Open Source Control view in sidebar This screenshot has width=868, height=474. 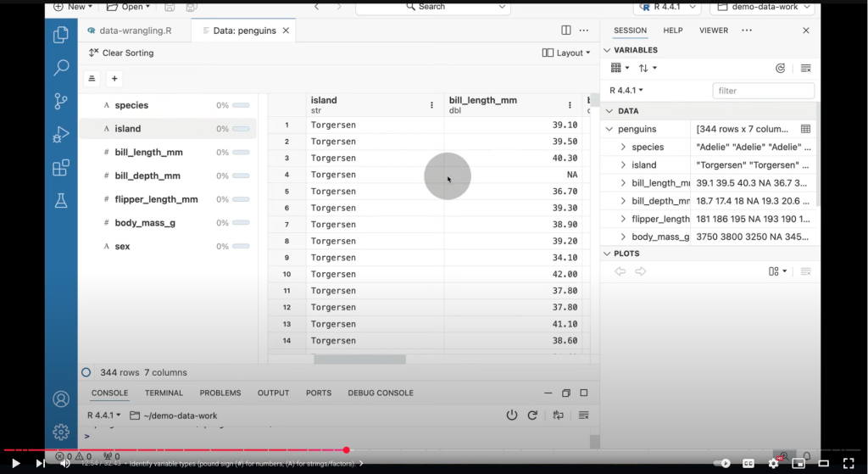[61, 101]
